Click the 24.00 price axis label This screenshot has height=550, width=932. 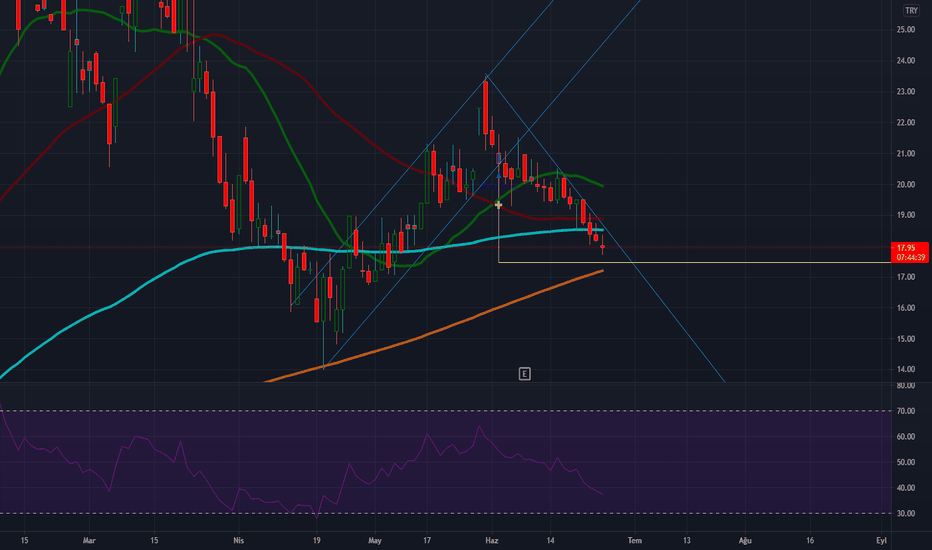point(906,61)
